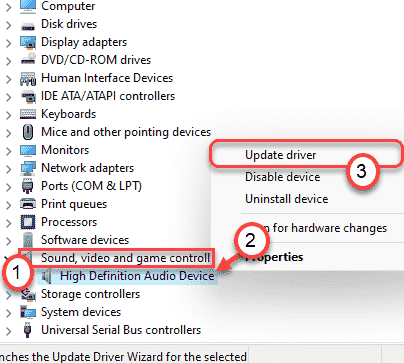Click the mouse icon beside Mice and other pointing devices
Screen dimensions: 404x363
28,132
